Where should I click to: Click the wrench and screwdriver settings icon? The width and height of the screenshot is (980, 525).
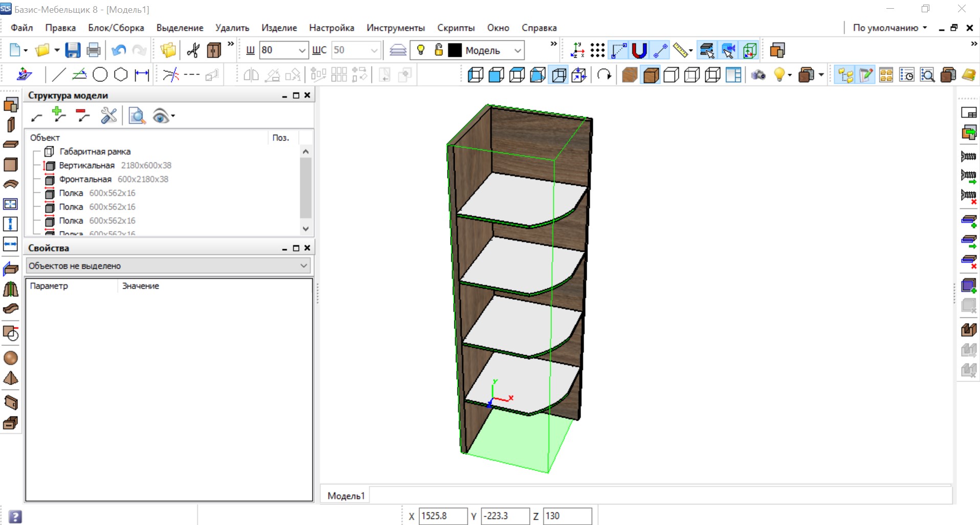(108, 116)
